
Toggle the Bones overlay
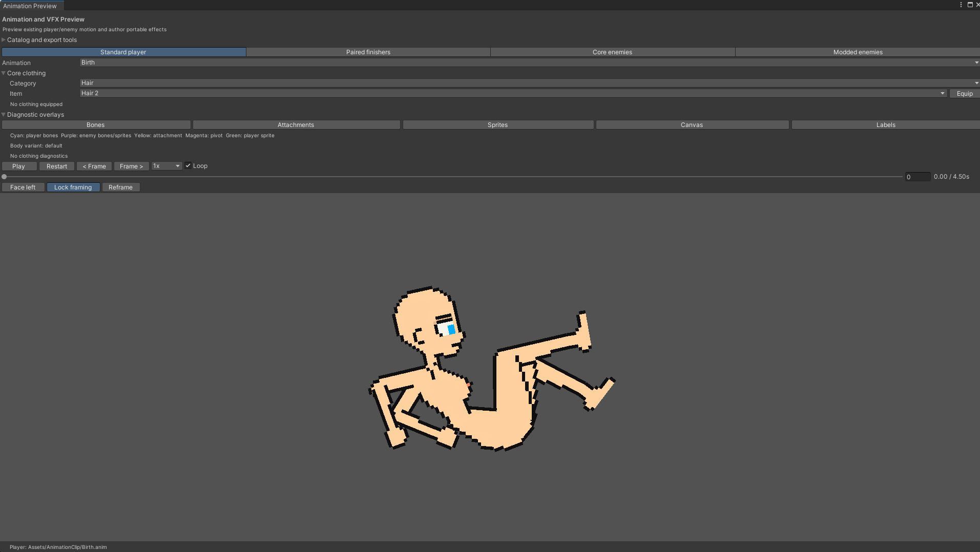click(96, 125)
